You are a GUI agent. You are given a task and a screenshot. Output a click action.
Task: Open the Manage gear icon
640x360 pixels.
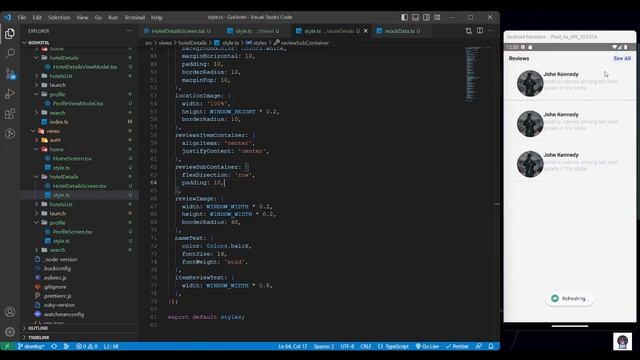pyautogui.click(x=10, y=332)
